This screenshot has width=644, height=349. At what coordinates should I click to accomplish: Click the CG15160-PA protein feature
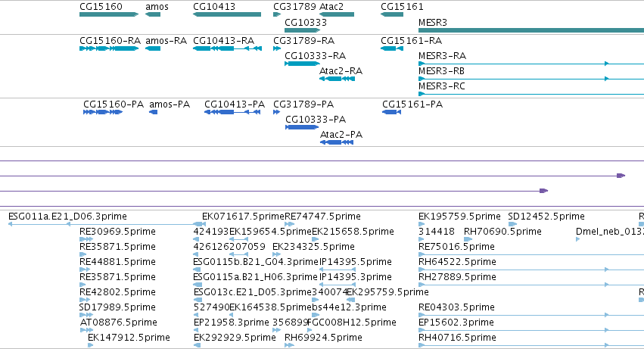tap(103, 112)
